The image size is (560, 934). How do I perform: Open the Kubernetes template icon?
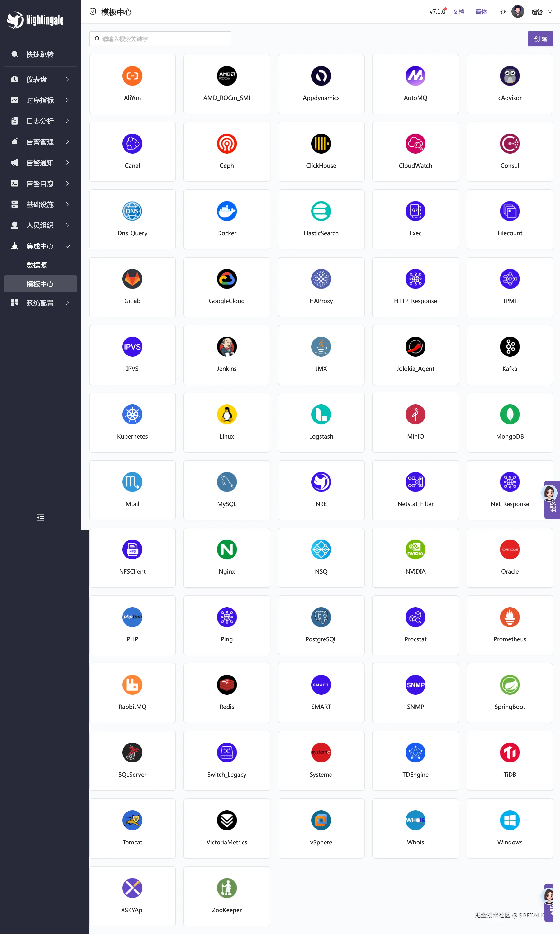(132, 414)
